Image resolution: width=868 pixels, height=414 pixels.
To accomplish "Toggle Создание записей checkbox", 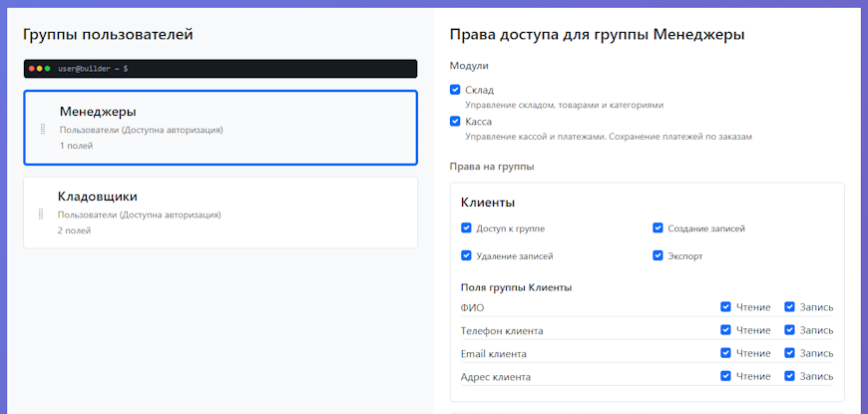I will click(658, 227).
